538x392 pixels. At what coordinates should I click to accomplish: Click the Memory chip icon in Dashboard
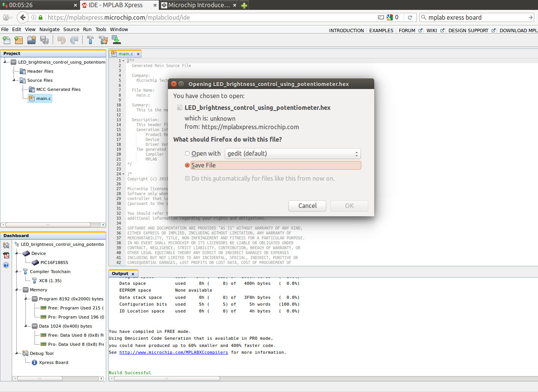(26, 290)
